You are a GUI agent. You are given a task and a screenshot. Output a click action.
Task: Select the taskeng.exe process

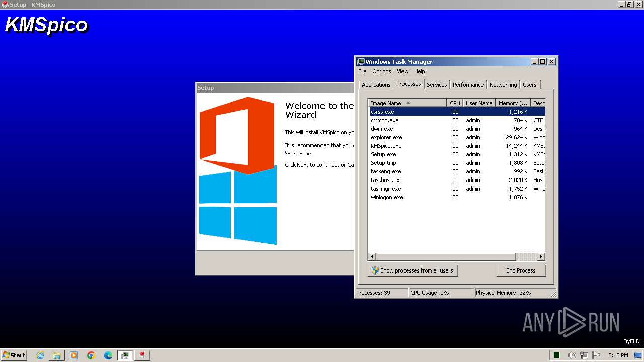457,171
